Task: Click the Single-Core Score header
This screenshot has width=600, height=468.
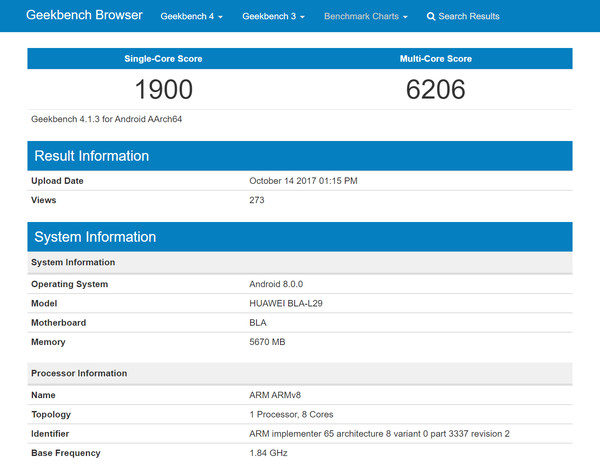Action: (x=163, y=59)
